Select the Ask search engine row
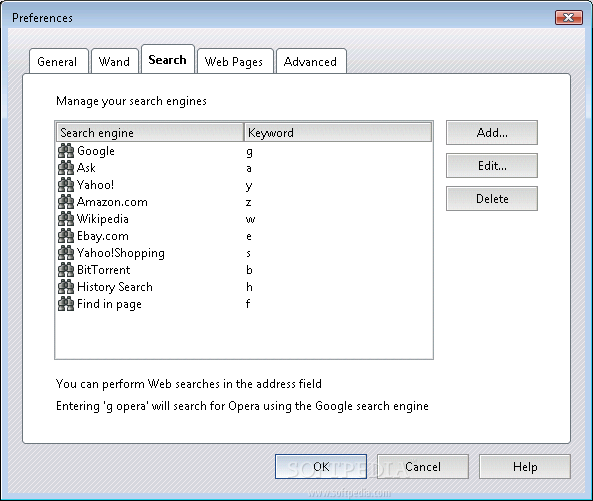Screen dimensions: 593x501 244,168
